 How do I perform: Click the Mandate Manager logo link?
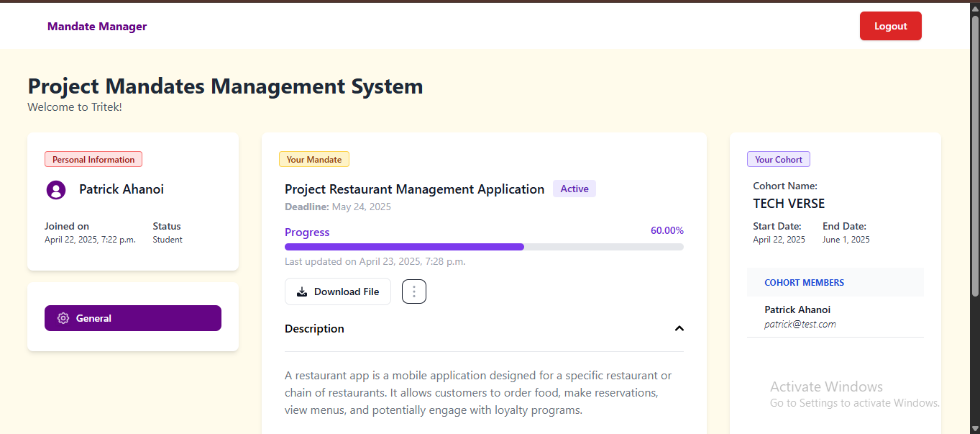click(x=97, y=27)
